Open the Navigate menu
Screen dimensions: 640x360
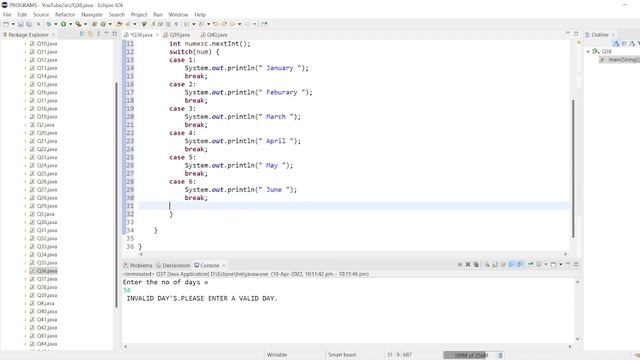coord(92,14)
